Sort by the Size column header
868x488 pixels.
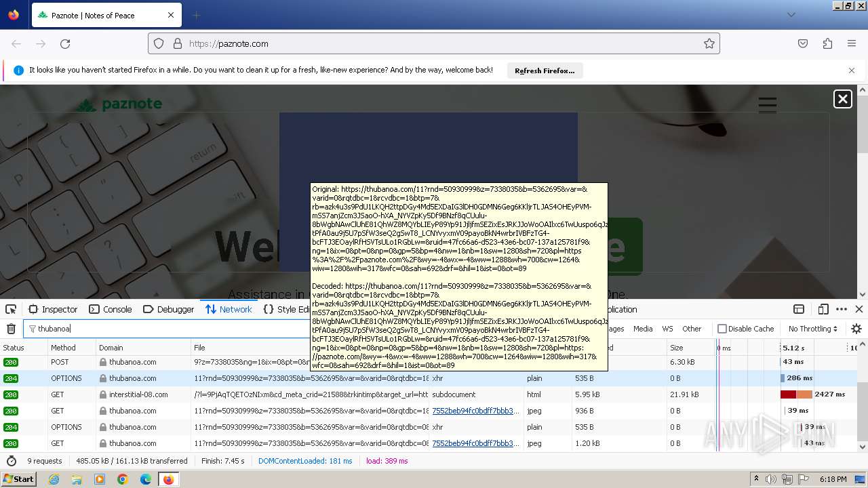[x=690, y=348]
